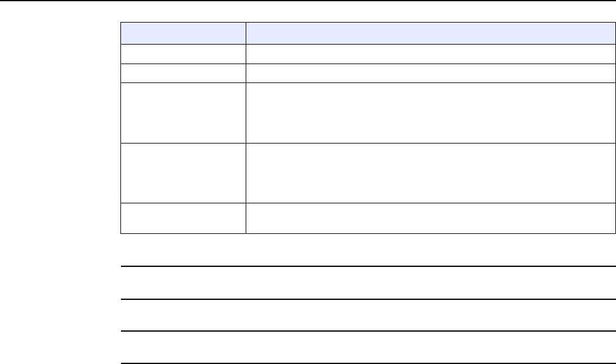Select last table row's left cell
This screenshot has width=616, height=364.
point(182,218)
